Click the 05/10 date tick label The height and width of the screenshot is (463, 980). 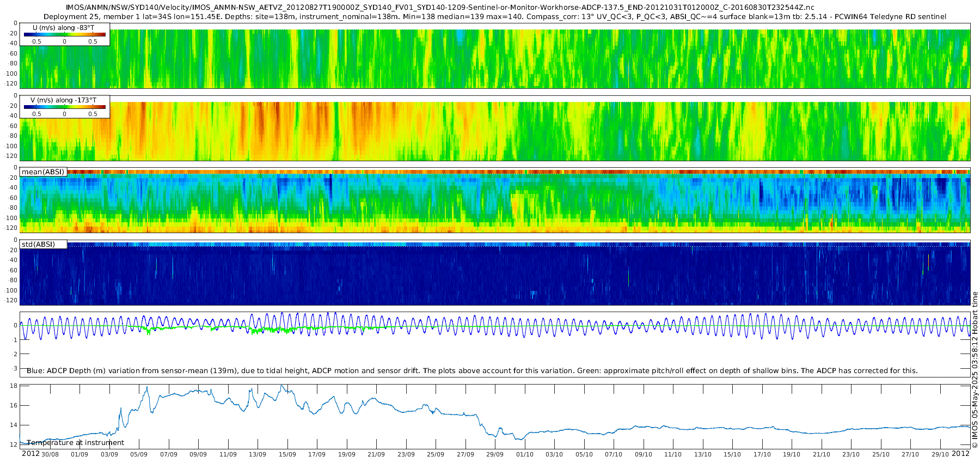(584, 454)
